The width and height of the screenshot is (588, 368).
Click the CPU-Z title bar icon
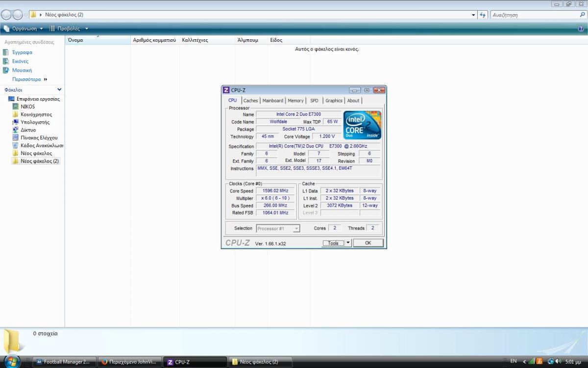[226, 90]
